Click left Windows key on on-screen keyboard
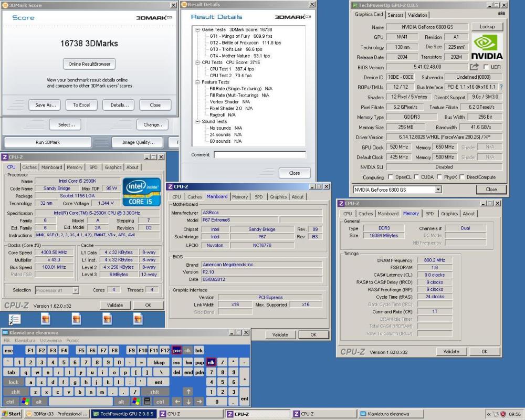 coord(25,401)
